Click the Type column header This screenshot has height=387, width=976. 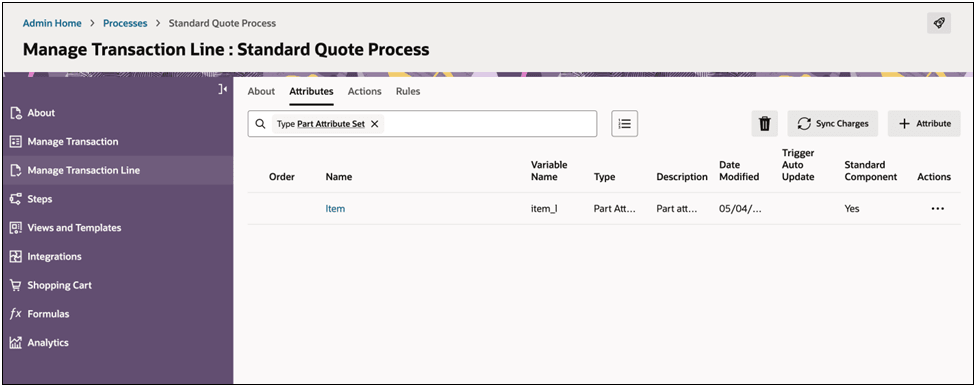(x=604, y=177)
